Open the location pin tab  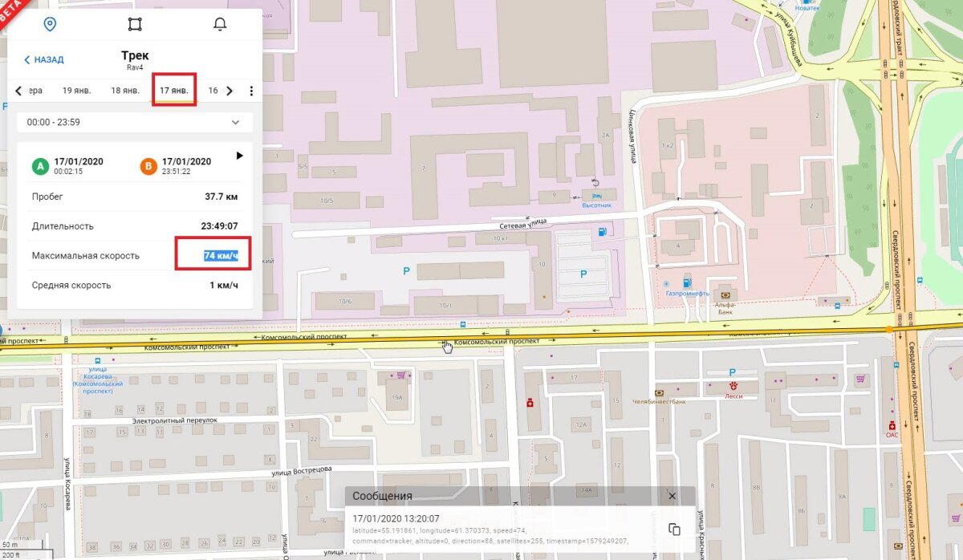pos(50,24)
